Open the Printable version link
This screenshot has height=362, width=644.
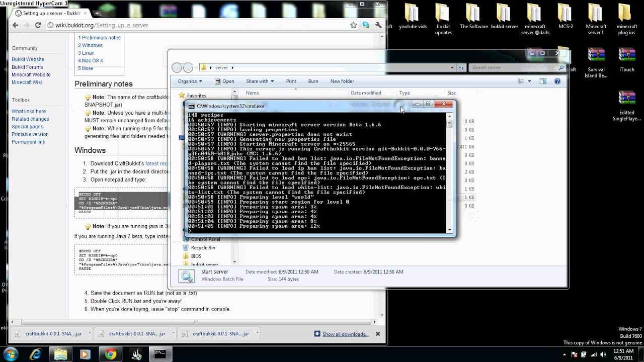click(x=30, y=134)
